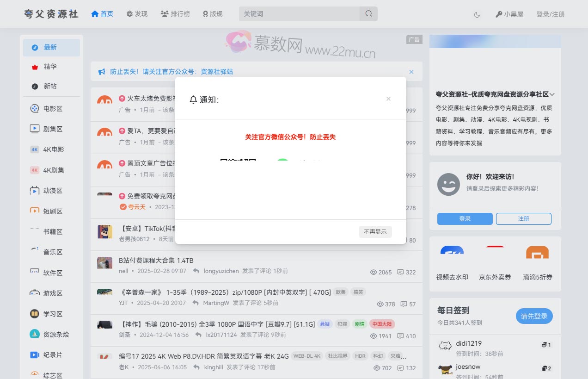
Task: Open the 排行榜 menu item
Action: point(175,14)
